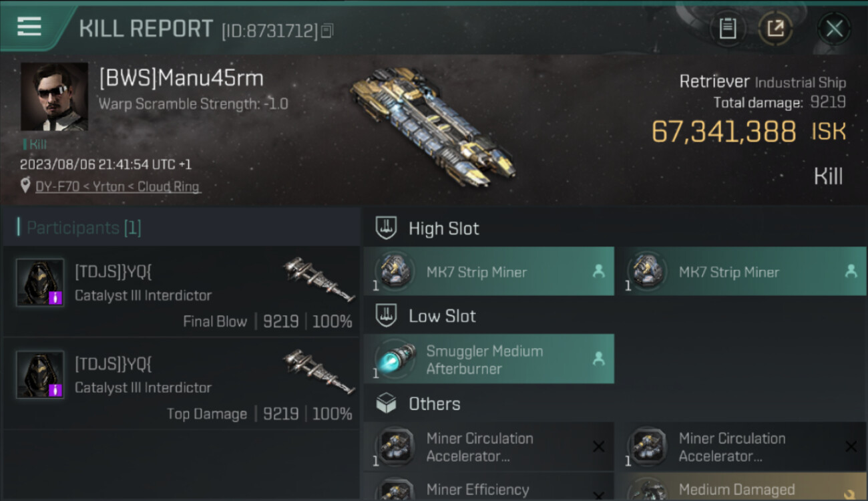Image resolution: width=868 pixels, height=501 pixels.
Task: Click the Retriever ship image
Action: click(x=433, y=127)
